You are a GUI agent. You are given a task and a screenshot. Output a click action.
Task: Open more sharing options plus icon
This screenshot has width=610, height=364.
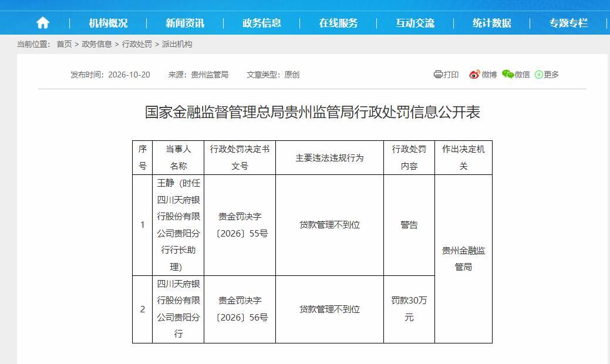[539, 75]
